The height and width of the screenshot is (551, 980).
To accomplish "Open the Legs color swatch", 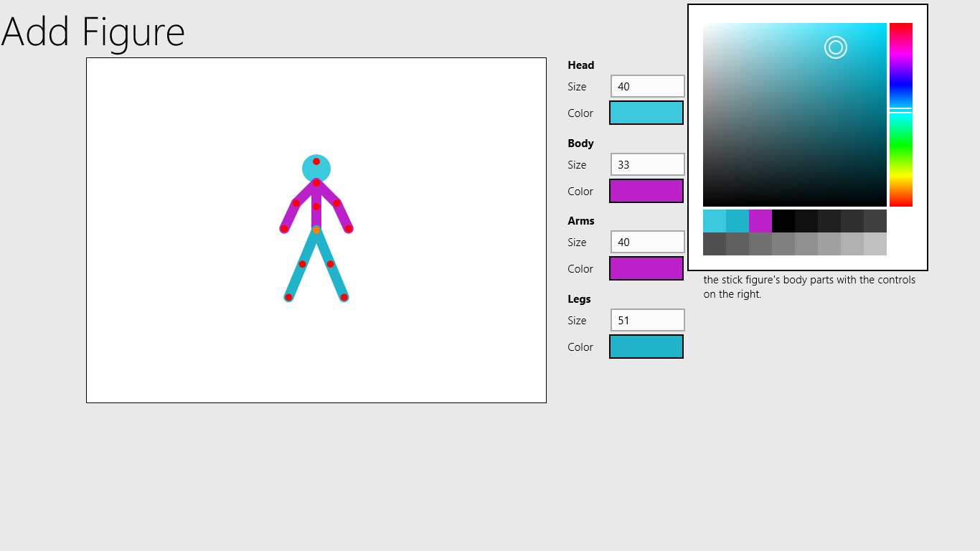I will coord(646,347).
